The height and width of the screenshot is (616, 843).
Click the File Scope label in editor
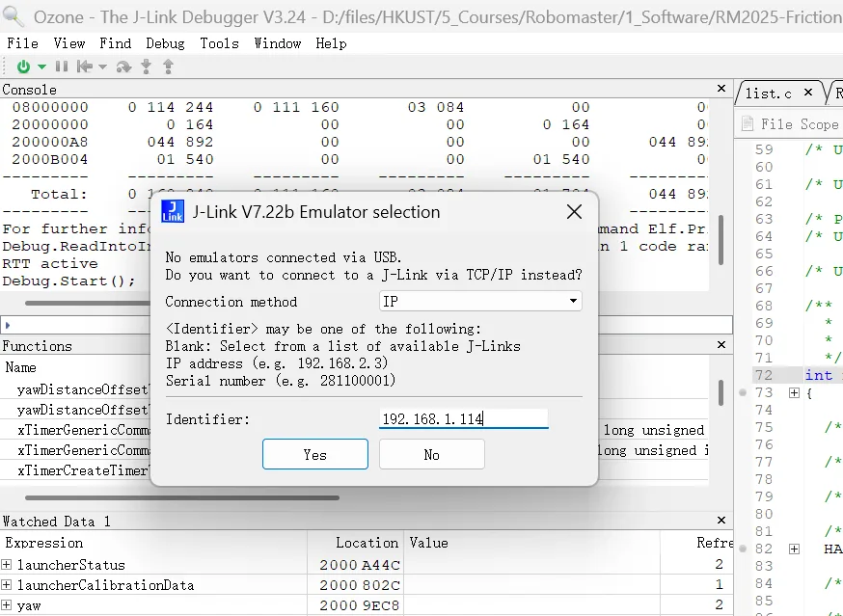tap(800, 124)
